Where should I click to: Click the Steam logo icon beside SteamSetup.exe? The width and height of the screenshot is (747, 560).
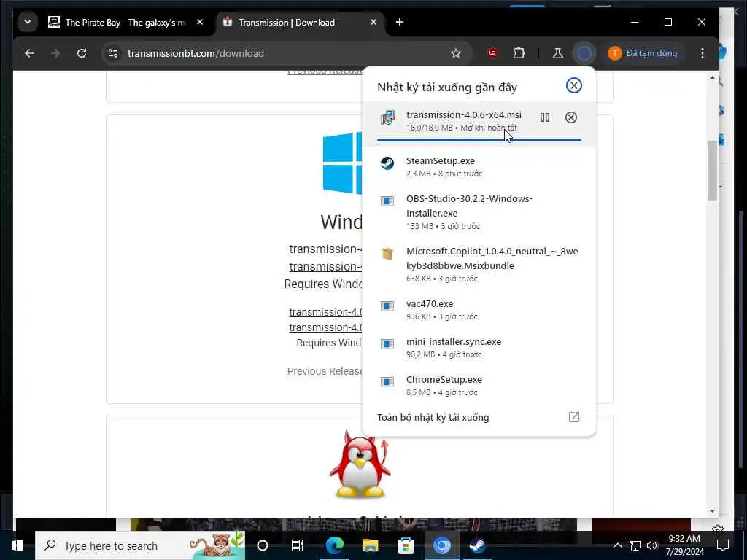click(387, 163)
